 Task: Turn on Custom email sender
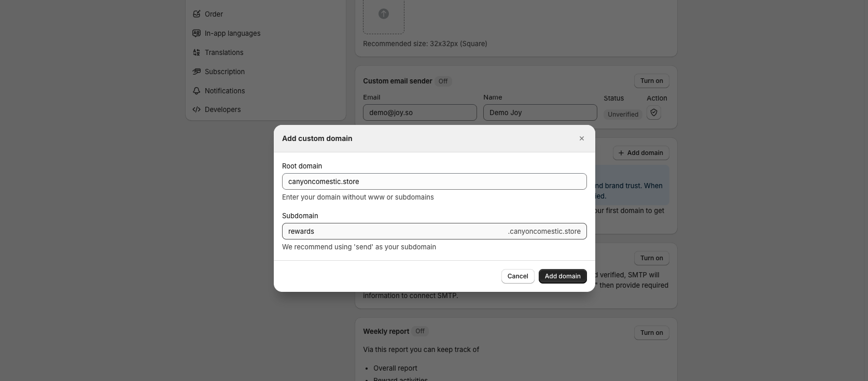[x=651, y=81]
